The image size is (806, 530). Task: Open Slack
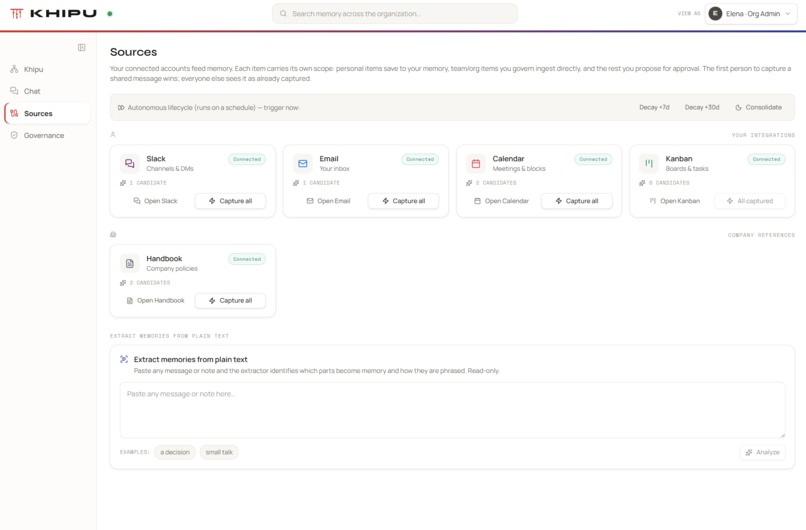[155, 201]
